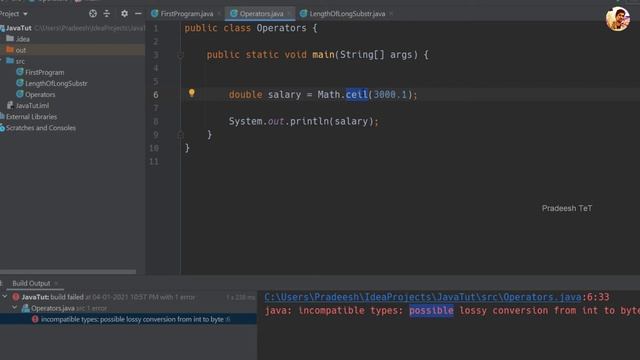
Task: Toggle the code fold marker on line 3
Action: coord(180,55)
